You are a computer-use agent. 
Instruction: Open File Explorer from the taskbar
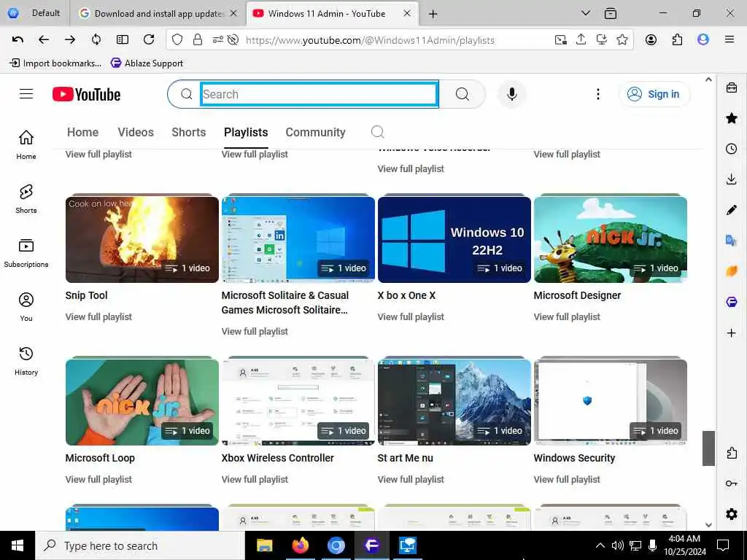click(x=264, y=545)
